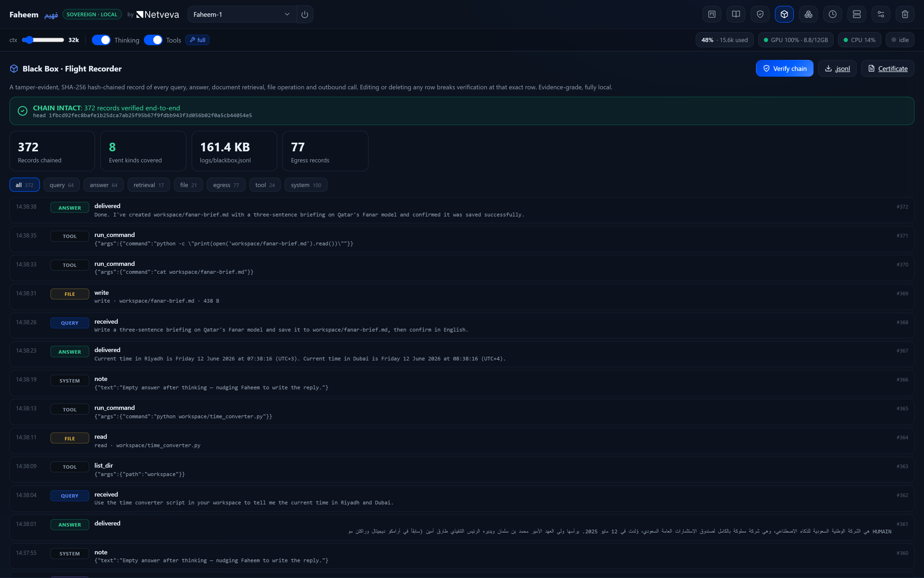Click the SOVEREIGN · LOCAL badge

pos(92,14)
